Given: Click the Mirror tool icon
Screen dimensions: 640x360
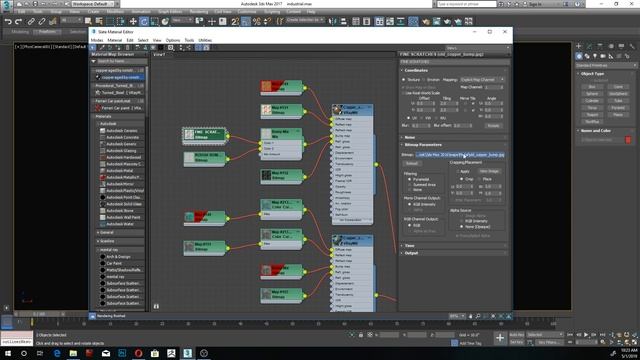Looking at the screenshot, I should point(333,21).
